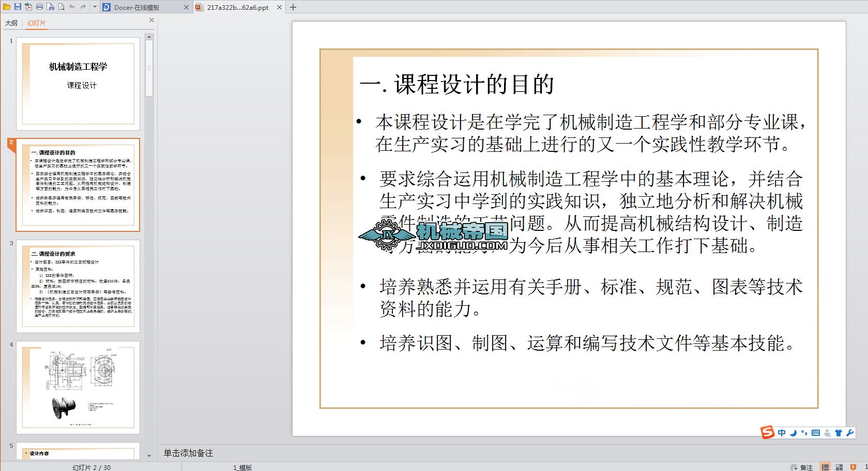Open a file with the folder icon
This screenshot has height=471, width=868.
(x=7, y=7)
